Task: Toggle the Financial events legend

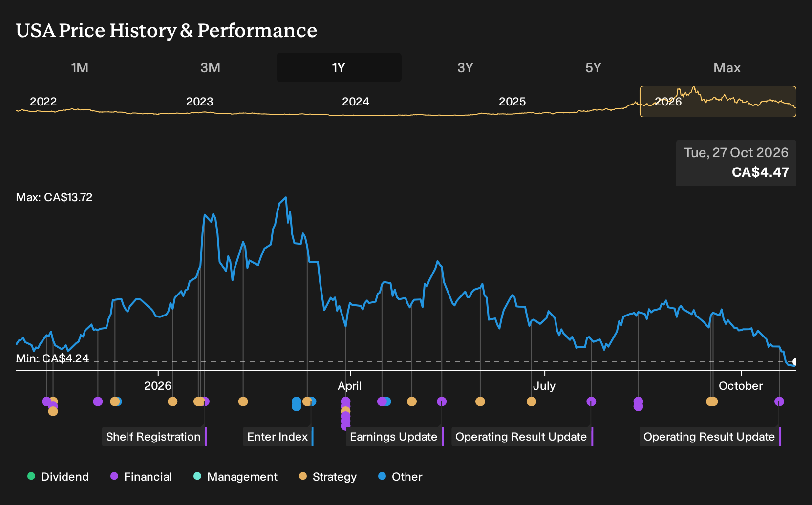Action: [x=141, y=476]
